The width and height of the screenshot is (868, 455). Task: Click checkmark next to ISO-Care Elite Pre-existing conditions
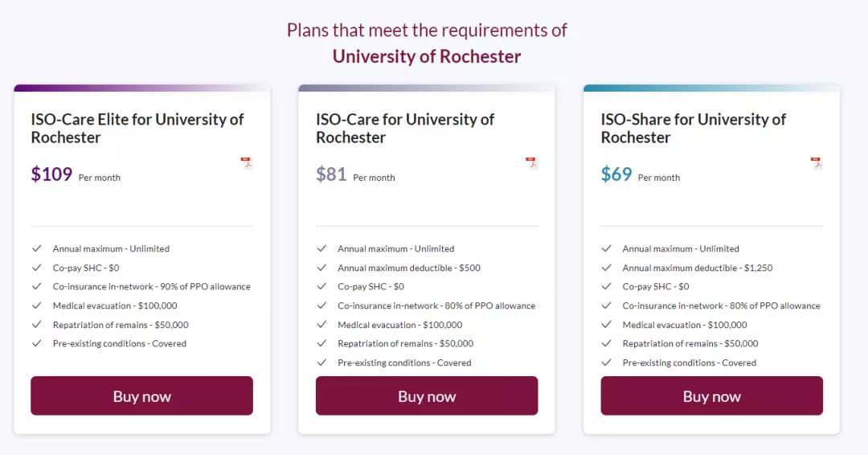tap(36, 343)
